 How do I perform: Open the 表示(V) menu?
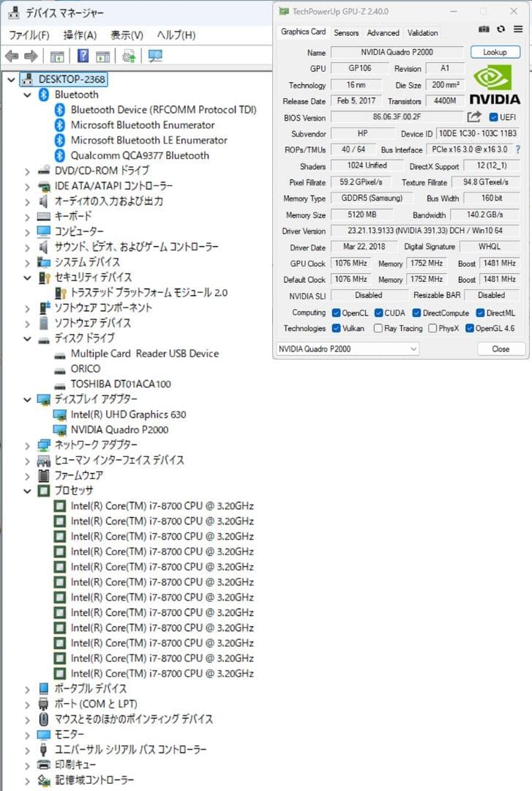[127, 35]
